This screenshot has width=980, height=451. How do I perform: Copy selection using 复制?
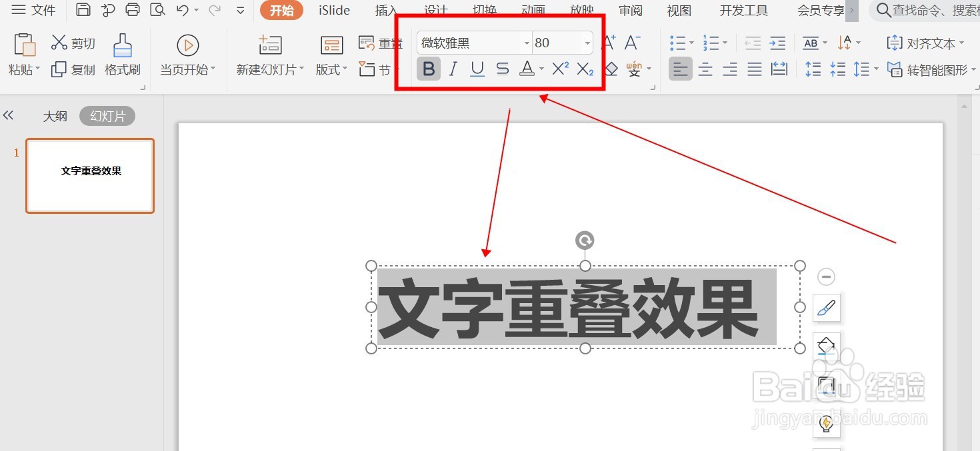[x=73, y=69]
